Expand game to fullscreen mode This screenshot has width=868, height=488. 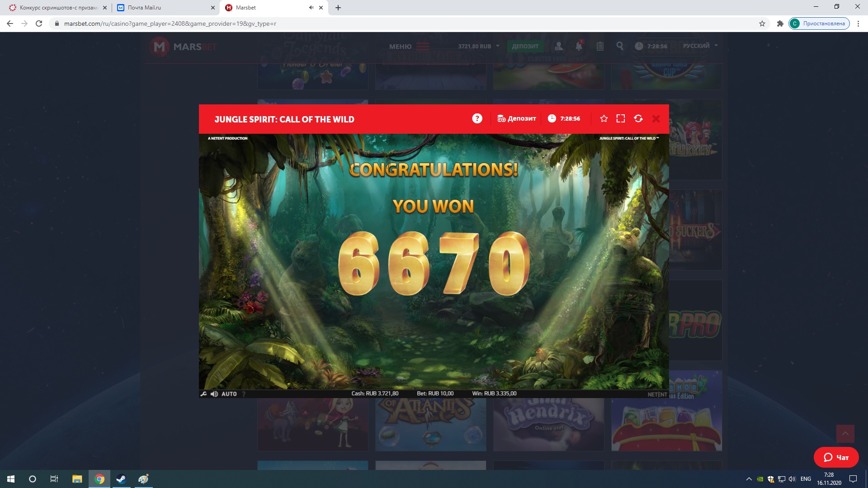point(621,118)
